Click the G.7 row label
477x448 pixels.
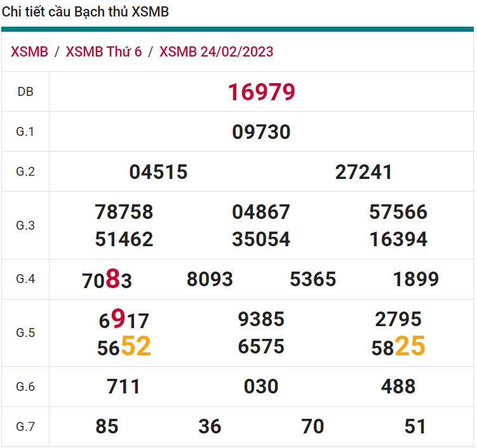coord(25,426)
